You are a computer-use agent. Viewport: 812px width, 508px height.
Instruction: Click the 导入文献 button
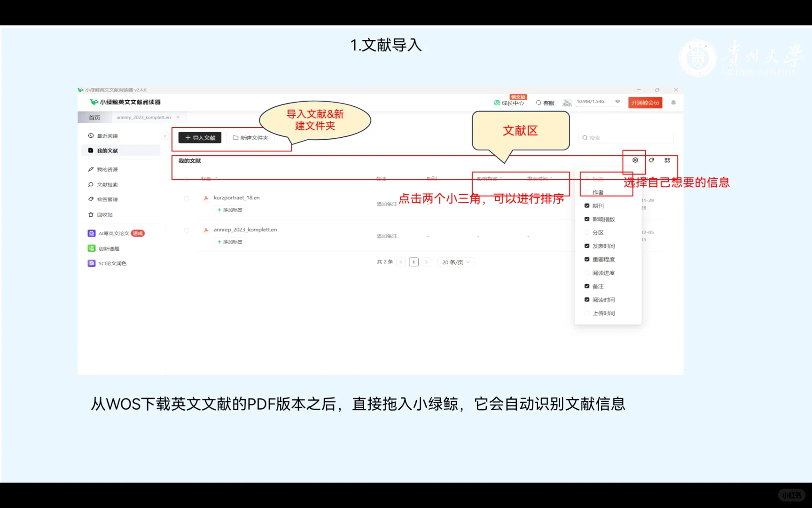[x=200, y=138]
